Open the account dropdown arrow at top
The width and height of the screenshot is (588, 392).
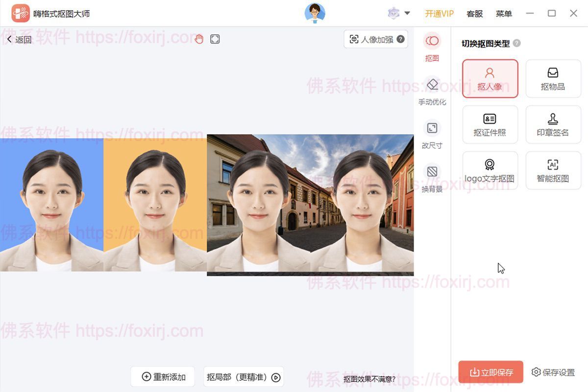click(407, 13)
